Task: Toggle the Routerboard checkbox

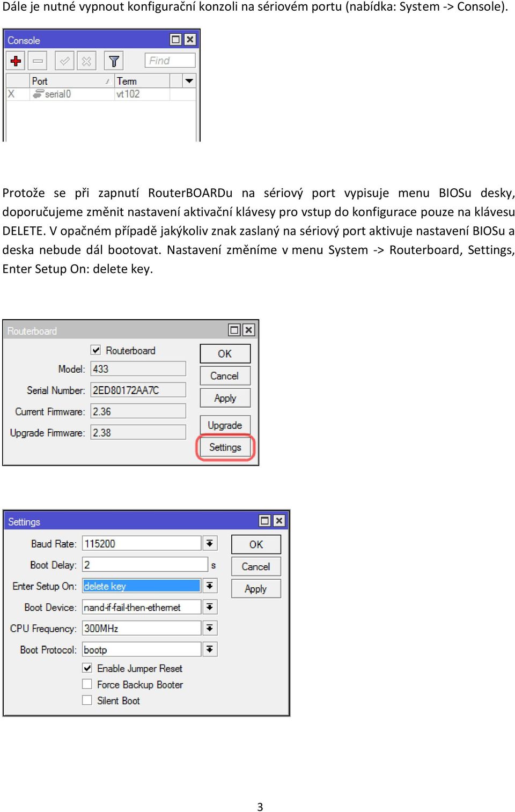Action: point(95,350)
